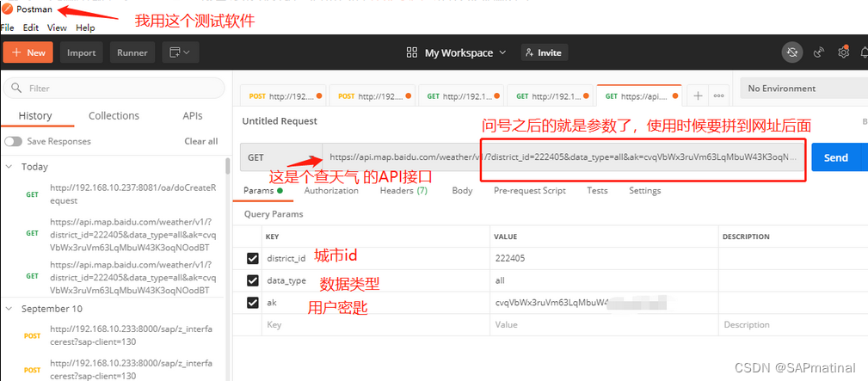This screenshot has width=868, height=381.
Task: Switch to the APIs sidebar tab
Action: [193, 116]
